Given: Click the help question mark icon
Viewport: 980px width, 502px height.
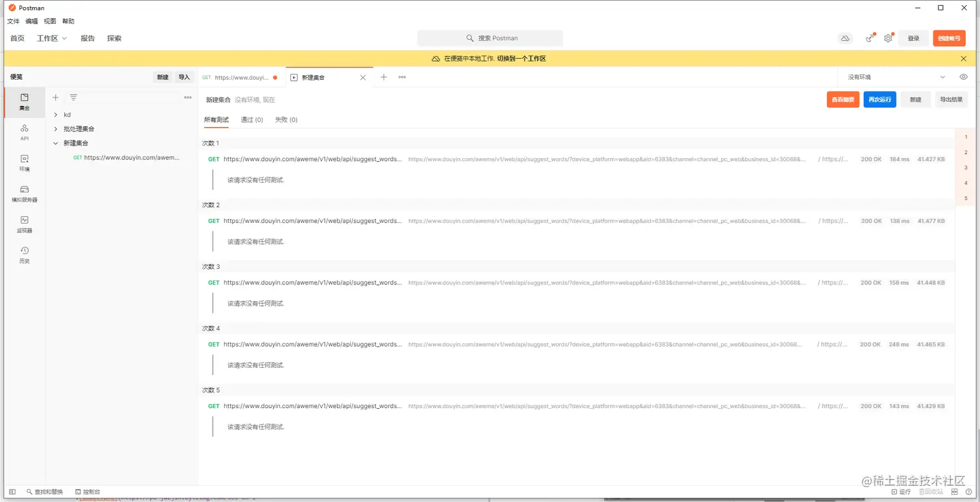Looking at the screenshot, I should point(969,492).
